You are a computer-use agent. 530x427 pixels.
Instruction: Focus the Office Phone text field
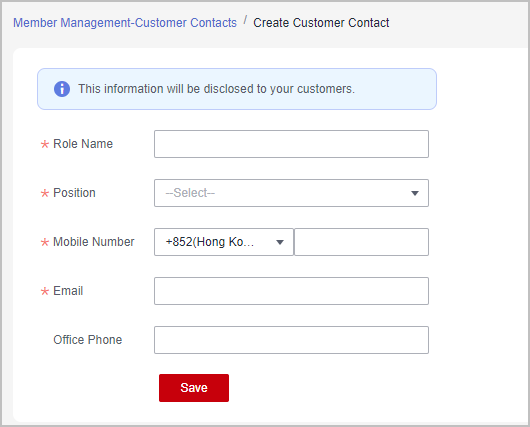291,340
